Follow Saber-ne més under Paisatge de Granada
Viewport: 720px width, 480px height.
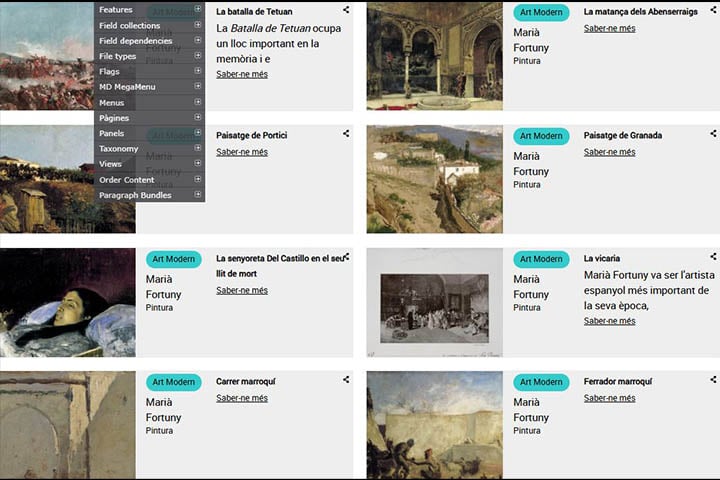pos(609,152)
